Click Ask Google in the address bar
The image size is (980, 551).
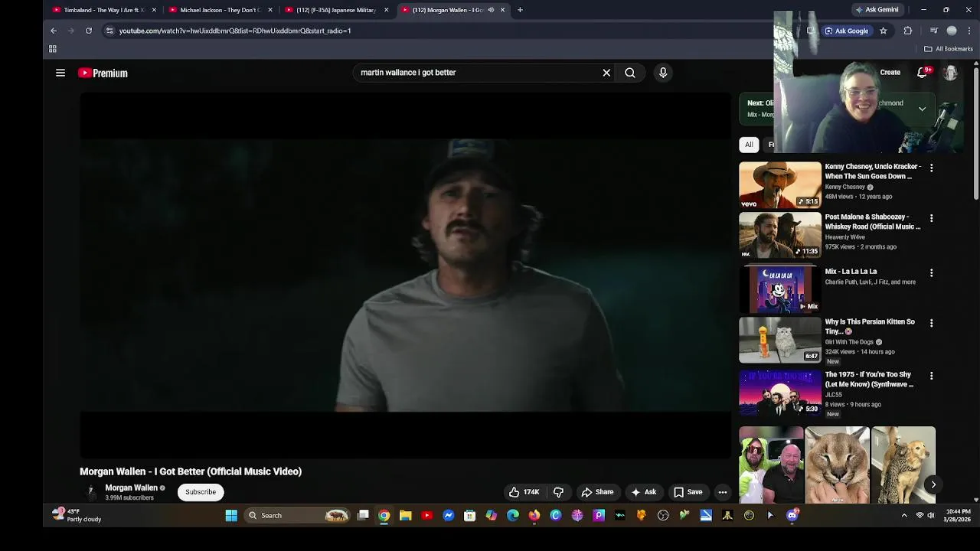click(x=846, y=31)
